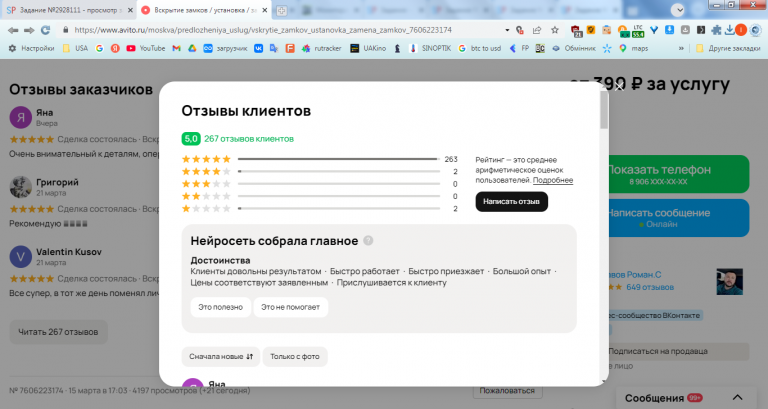Click the Написать сообщение blue button
768x409 pixels.
pos(679,218)
